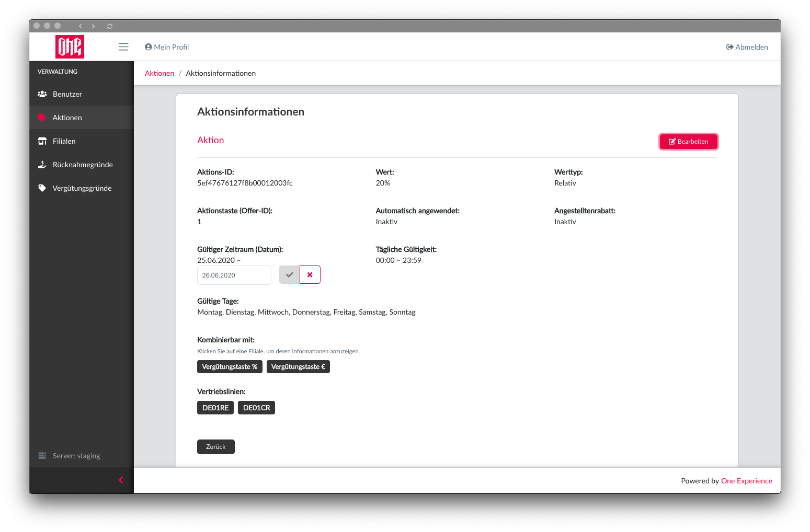Screen dimensions: 810x532
Task: Open Vergütungsgründe in sidebar
Action: (82, 188)
